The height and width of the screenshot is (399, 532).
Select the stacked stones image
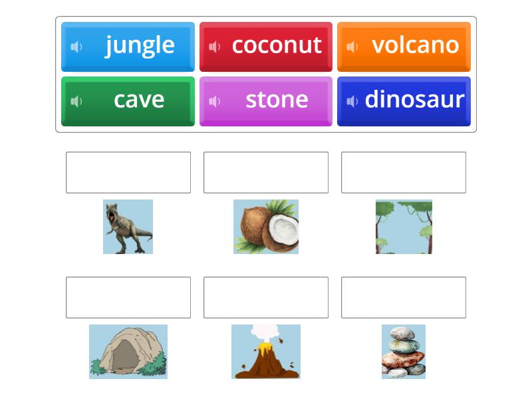[404, 352]
